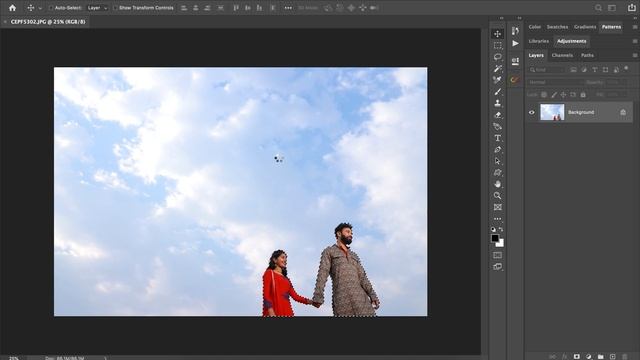
Task: Toggle Lock position
Action: coord(563,95)
